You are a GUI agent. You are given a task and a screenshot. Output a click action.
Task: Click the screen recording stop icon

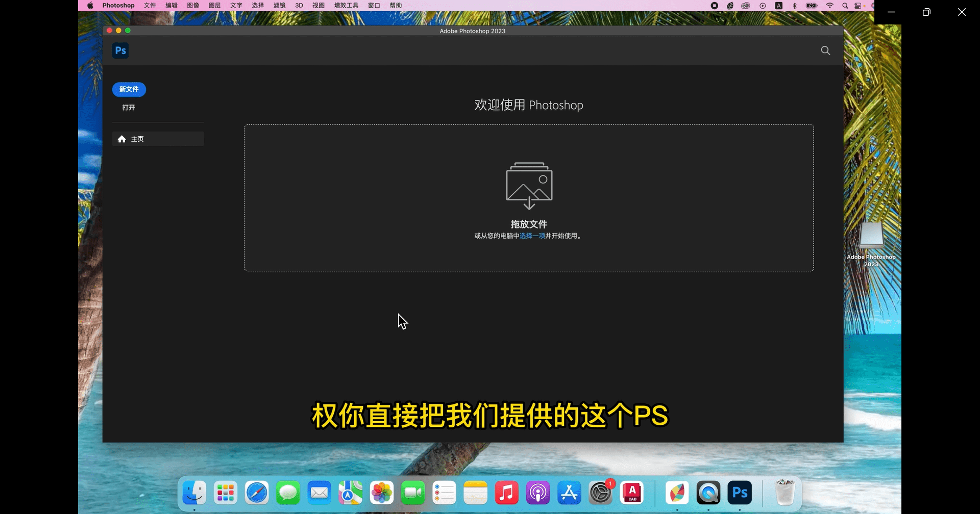[x=715, y=6]
